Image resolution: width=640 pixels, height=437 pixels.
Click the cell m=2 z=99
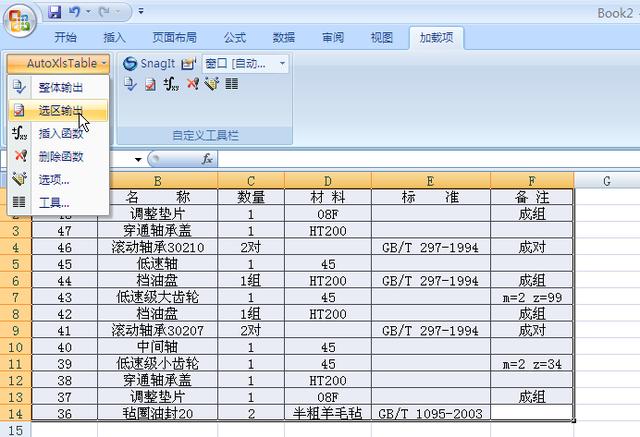pos(532,297)
